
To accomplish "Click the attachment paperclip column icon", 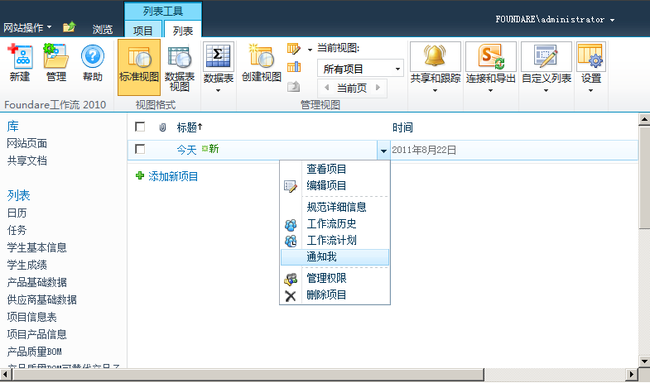I will click(x=162, y=127).
